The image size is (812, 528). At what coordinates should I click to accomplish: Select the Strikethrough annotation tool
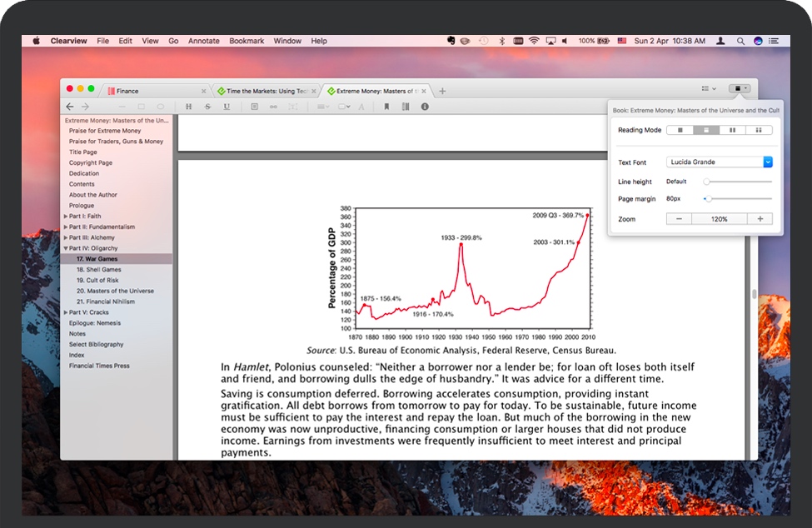[x=207, y=107]
